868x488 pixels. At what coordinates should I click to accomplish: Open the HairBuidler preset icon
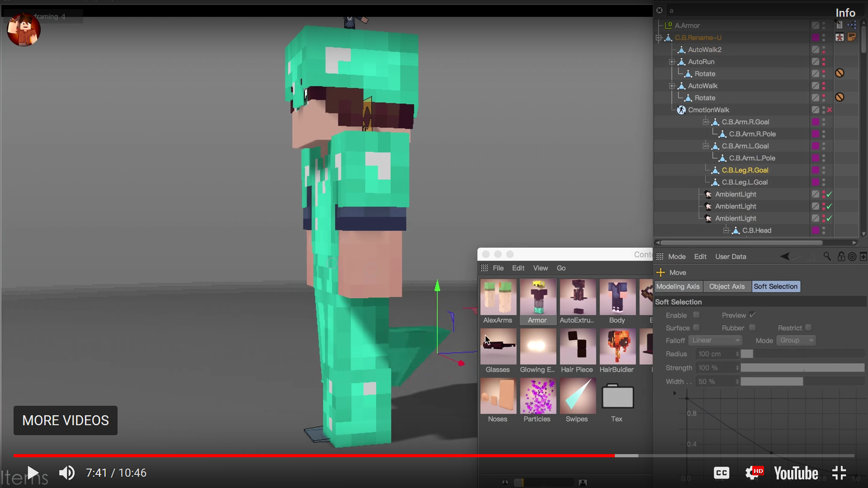618,347
